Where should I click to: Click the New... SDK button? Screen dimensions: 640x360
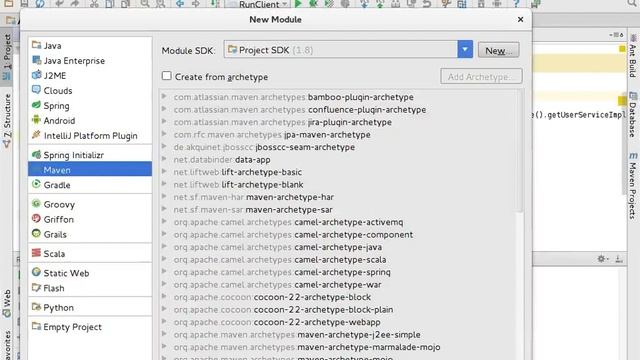pyautogui.click(x=498, y=50)
